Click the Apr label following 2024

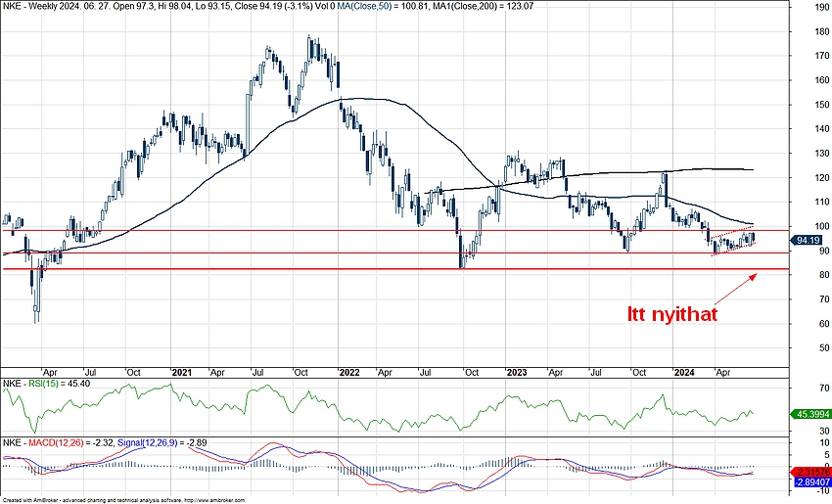coord(722,373)
